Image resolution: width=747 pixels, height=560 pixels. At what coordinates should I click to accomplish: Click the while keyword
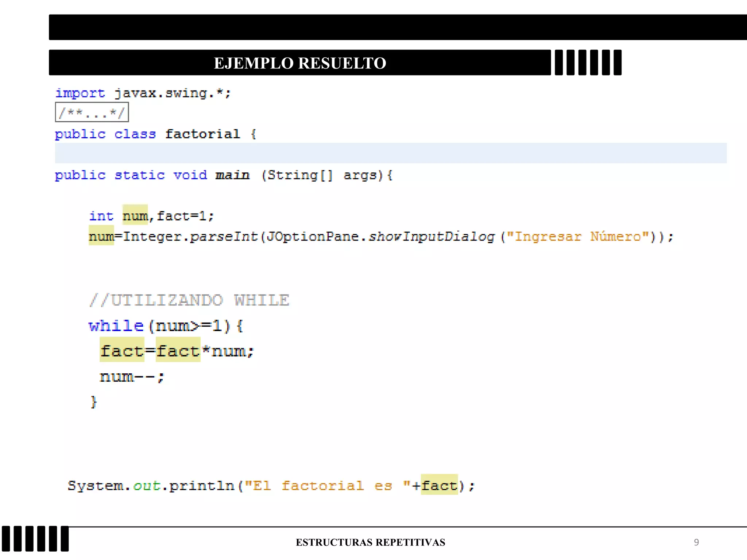coord(116,326)
